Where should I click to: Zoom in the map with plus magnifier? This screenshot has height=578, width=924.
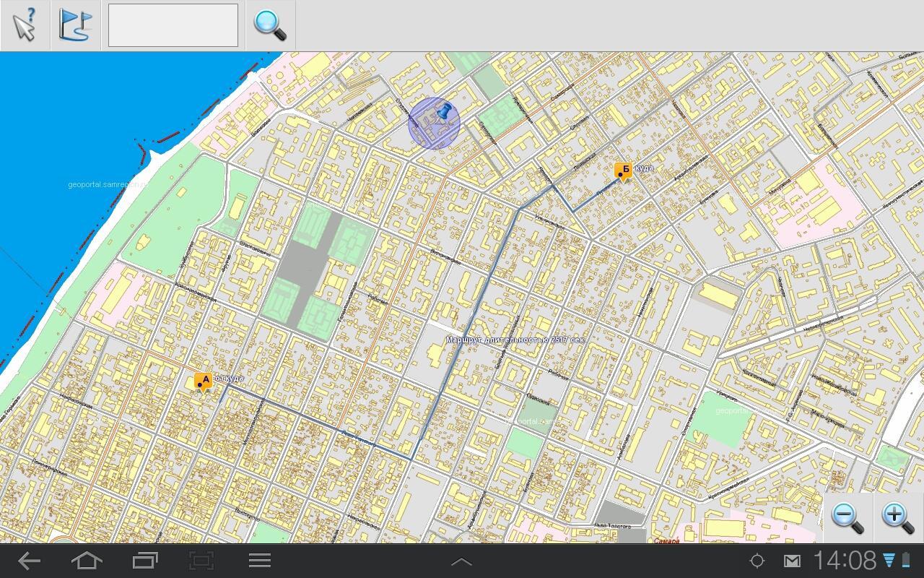(x=899, y=517)
